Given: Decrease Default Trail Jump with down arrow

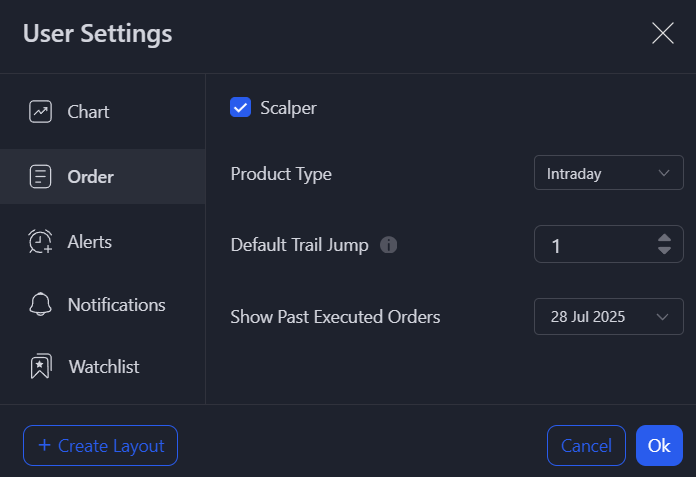Looking at the screenshot, I should pos(665,251).
